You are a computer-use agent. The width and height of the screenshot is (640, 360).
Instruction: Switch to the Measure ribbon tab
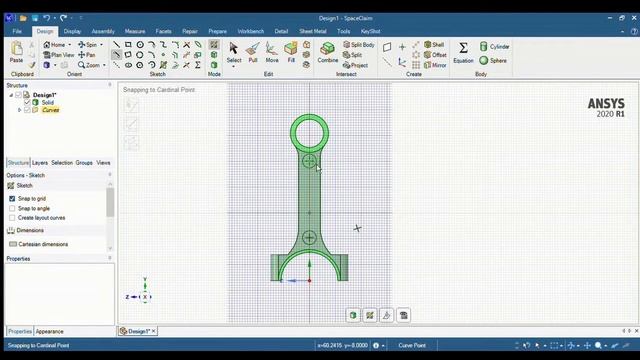point(135,31)
